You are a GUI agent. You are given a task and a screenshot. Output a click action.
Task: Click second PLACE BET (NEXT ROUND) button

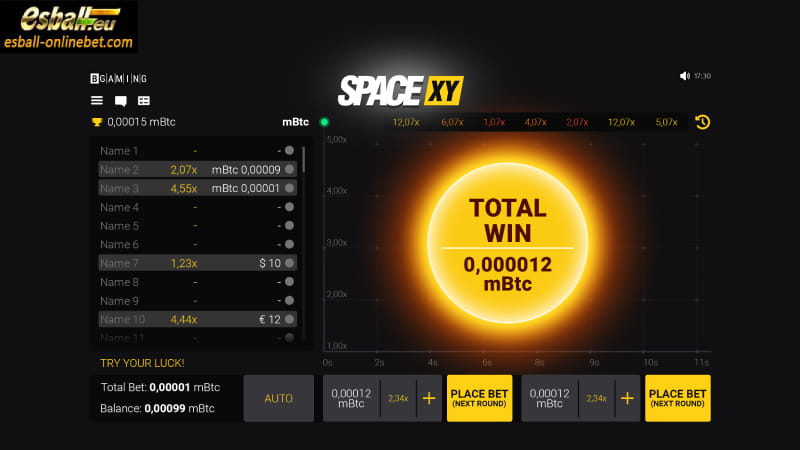(x=678, y=398)
